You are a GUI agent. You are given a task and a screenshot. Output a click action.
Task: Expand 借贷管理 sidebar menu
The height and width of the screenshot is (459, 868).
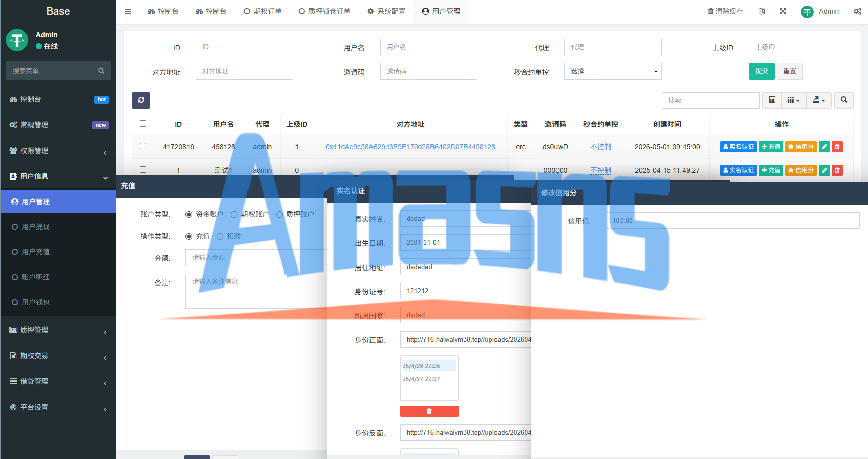58,381
